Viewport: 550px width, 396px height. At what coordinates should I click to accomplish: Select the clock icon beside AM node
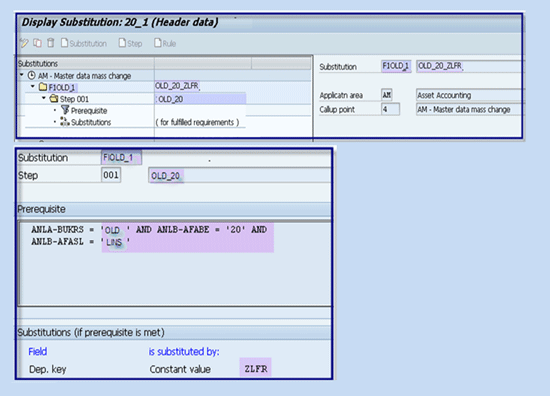click(32, 75)
